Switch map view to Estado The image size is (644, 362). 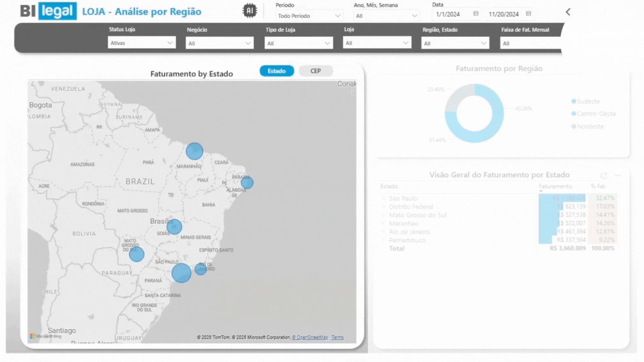coord(277,71)
